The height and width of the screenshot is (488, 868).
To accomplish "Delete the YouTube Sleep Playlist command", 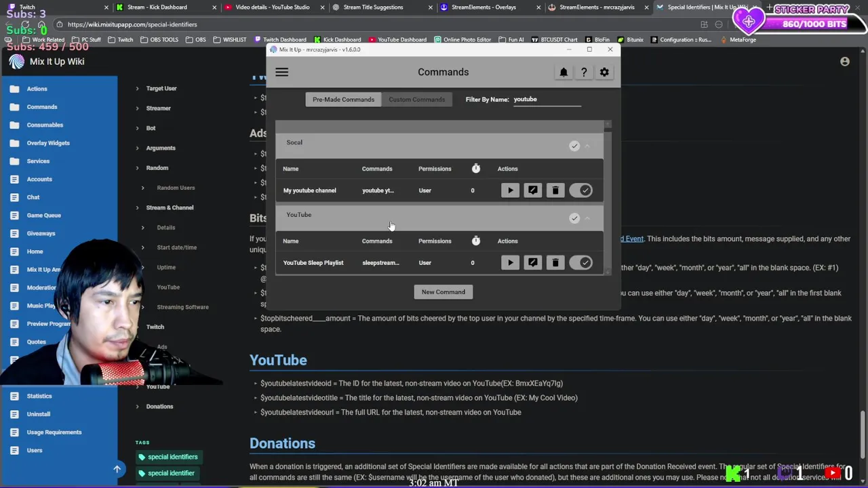I will click(555, 262).
